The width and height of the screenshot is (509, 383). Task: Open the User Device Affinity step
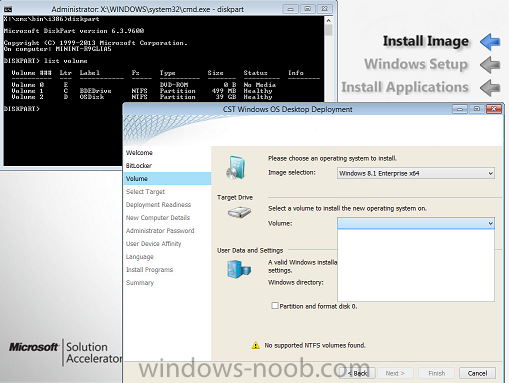coord(153,244)
